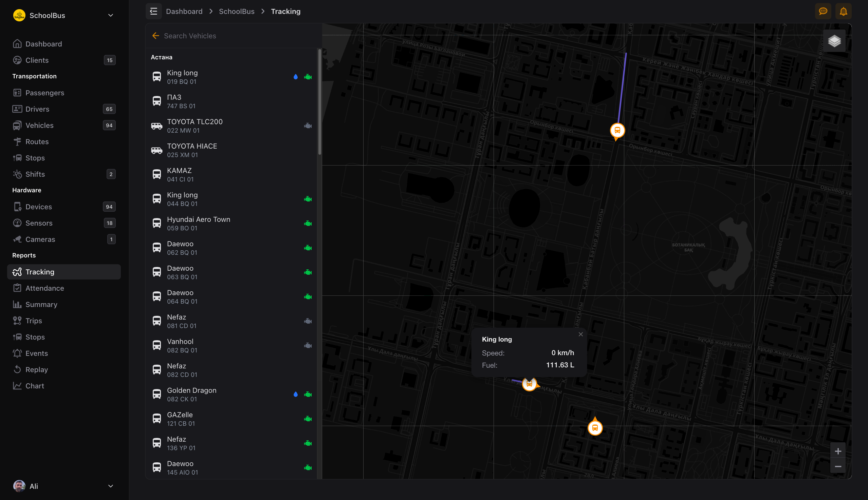Open the Ali user account dropdown

[111, 486]
